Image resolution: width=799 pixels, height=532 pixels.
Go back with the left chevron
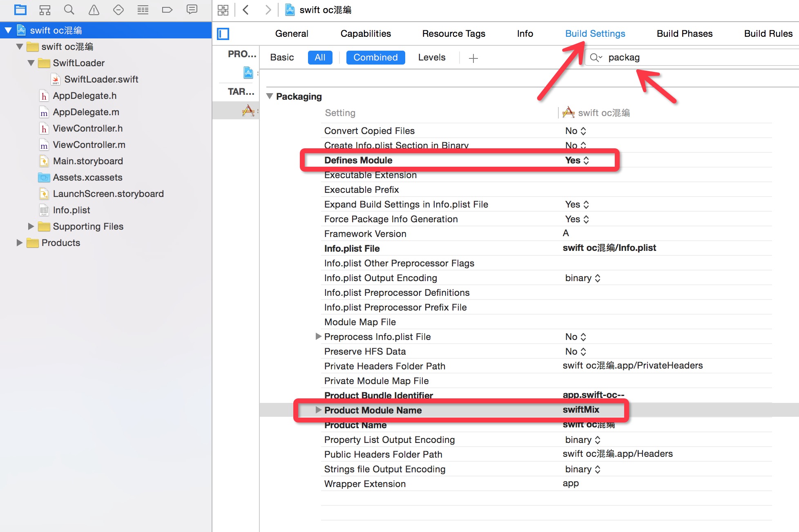pyautogui.click(x=246, y=10)
